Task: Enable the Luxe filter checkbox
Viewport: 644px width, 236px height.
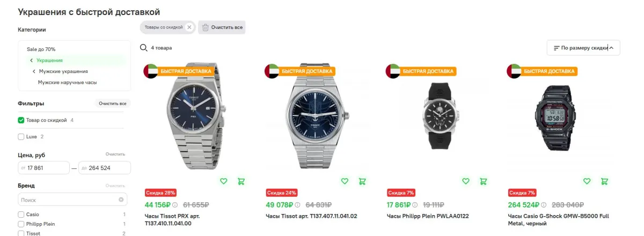Action: coord(21,137)
